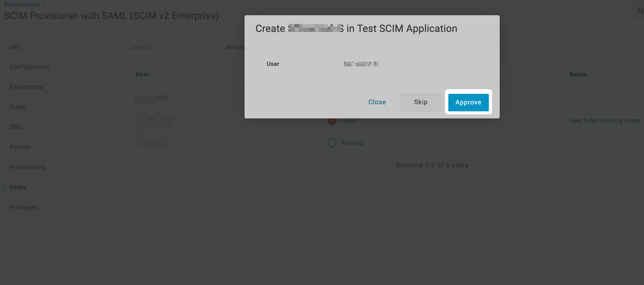Open the 'User failed creating in app' note
The height and width of the screenshot is (285, 644).
coord(605,120)
